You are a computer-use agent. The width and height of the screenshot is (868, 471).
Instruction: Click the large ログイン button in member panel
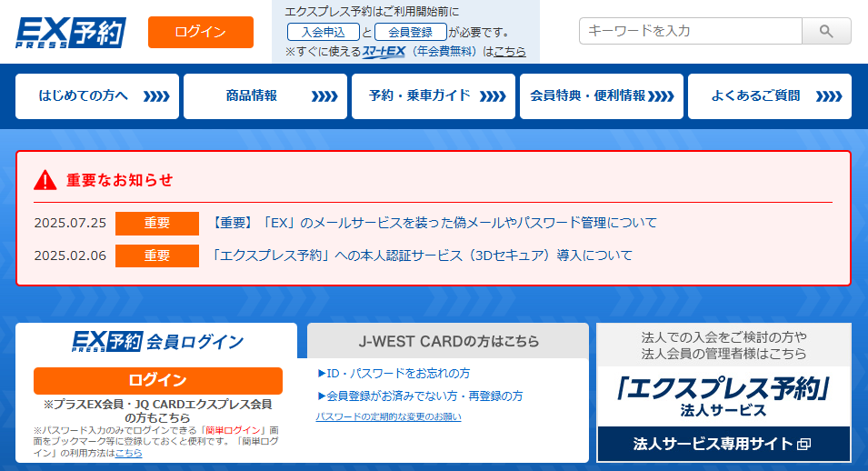coord(158,380)
